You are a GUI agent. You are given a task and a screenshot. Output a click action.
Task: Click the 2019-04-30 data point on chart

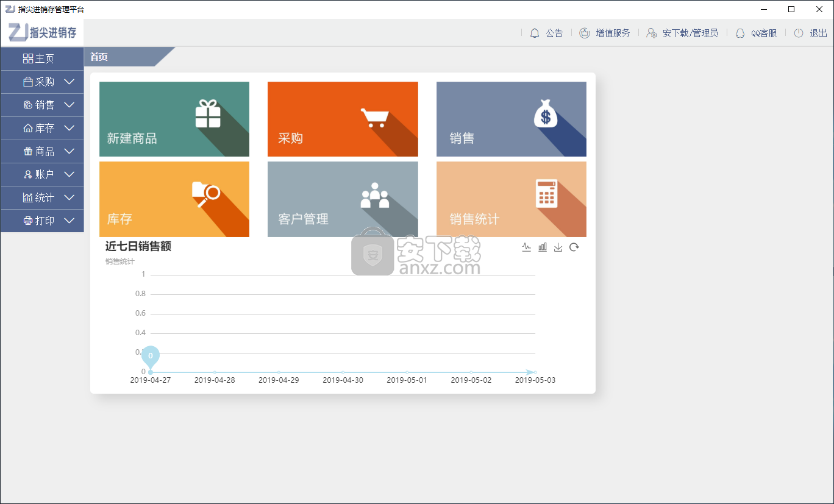(x=343, y=372)
